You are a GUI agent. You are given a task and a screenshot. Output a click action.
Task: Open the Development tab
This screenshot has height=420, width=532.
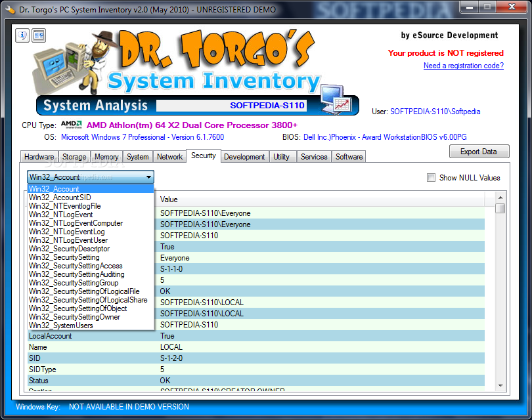244,157
